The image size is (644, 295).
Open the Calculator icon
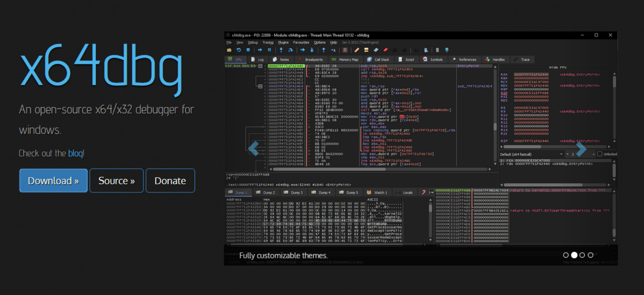(x=437, y=50)
